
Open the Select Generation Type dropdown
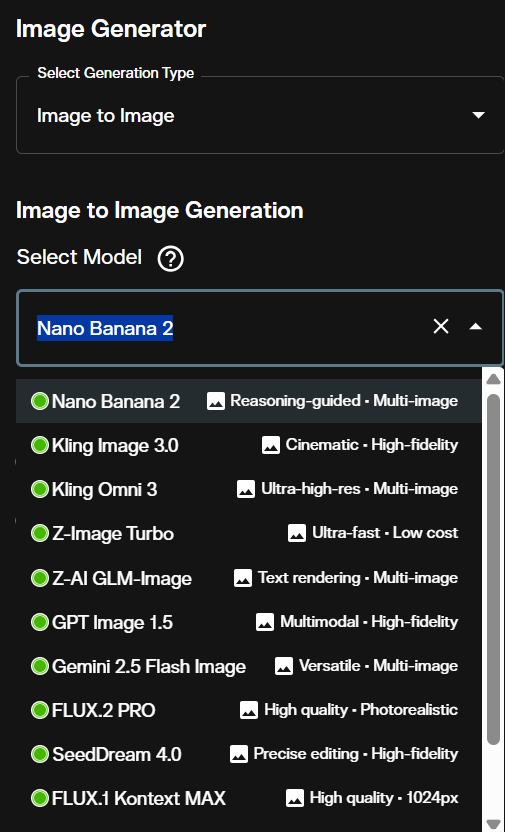260,115
